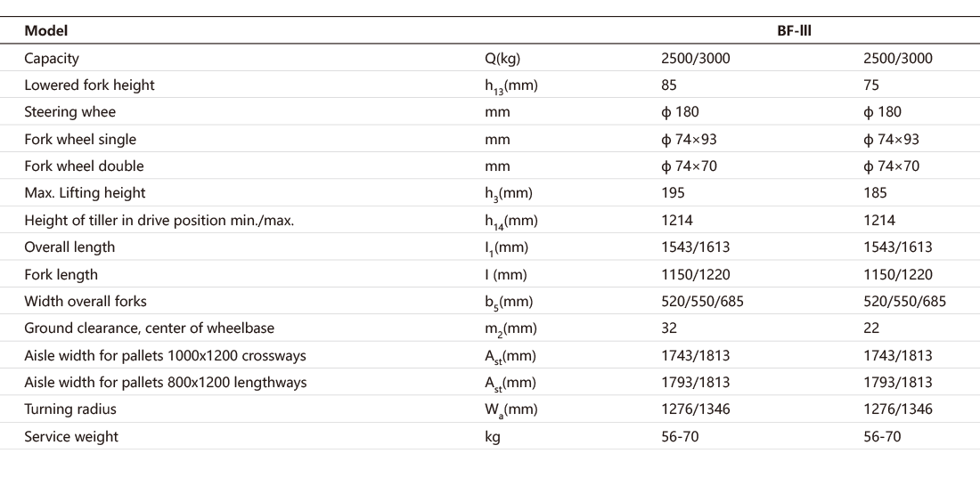Viewport: 980px width, 502px height.
Task: Select the Overall length row label
Action: [x=69, y=247]
